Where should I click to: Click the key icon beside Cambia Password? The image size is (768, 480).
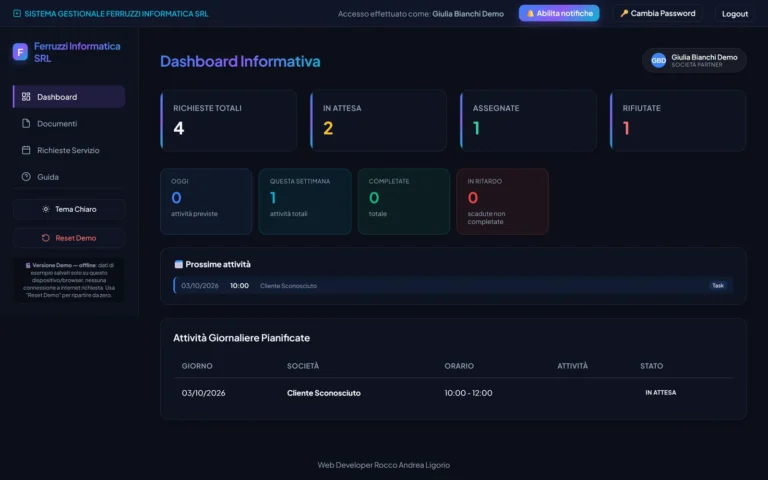[x=624, y=14]
